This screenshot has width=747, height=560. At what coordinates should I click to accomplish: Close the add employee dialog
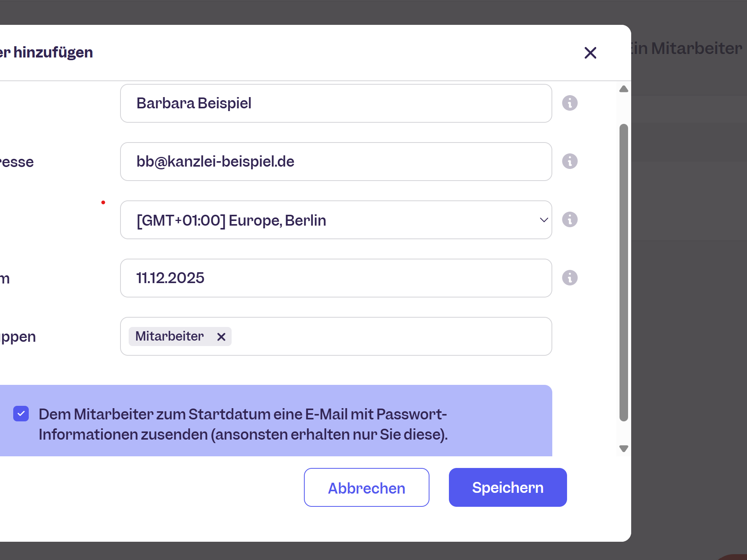pos(590,53)
